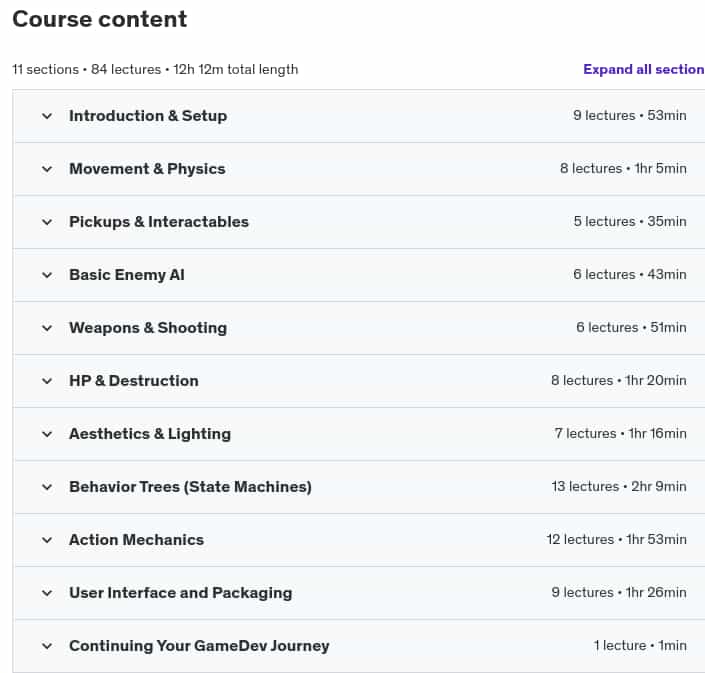Expand chevron beside Action Mechanics
705x673 pixels.
click(47, 540)
